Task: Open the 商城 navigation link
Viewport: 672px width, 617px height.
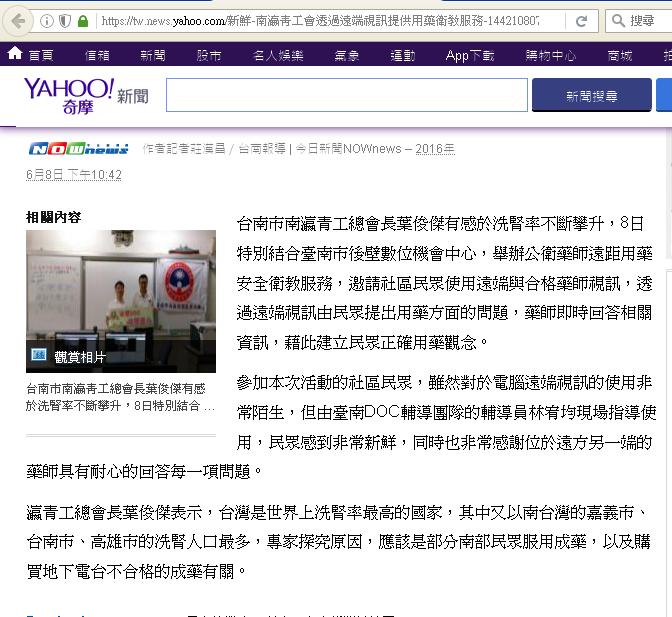Action: (x=620, y=55)
